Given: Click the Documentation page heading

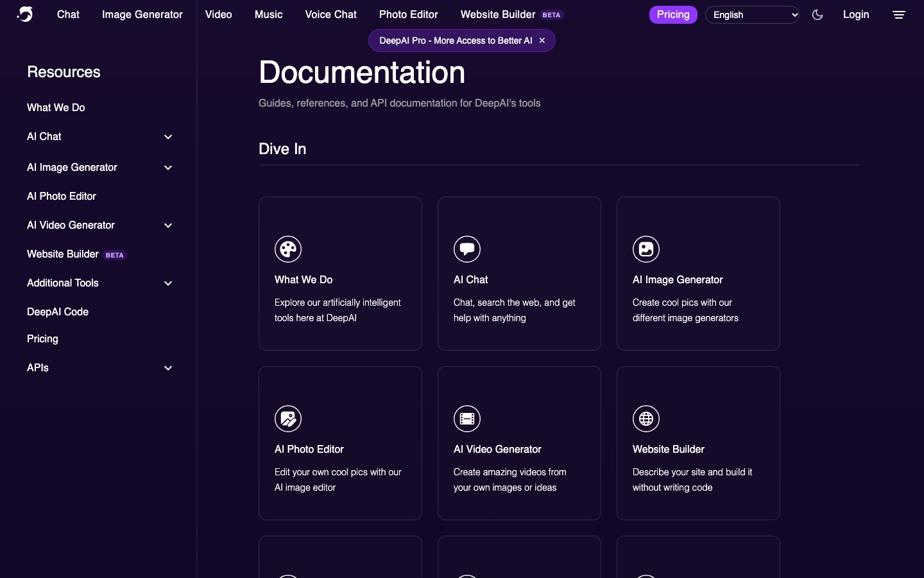Looking at the screenshot, I should click(x=362, y=72).
